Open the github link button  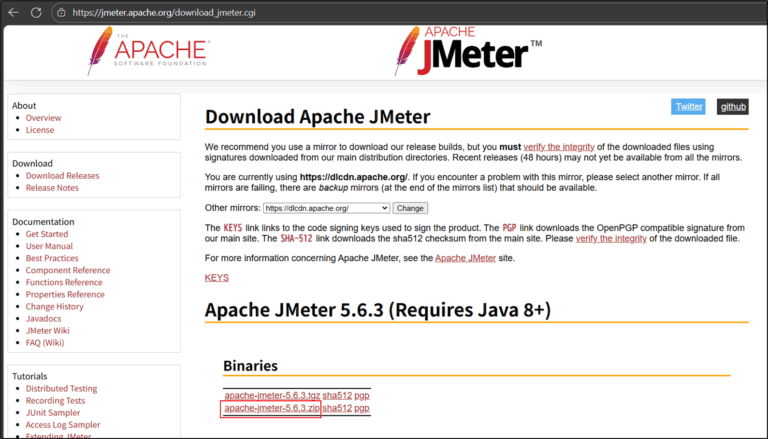click(x=733, y=107)
